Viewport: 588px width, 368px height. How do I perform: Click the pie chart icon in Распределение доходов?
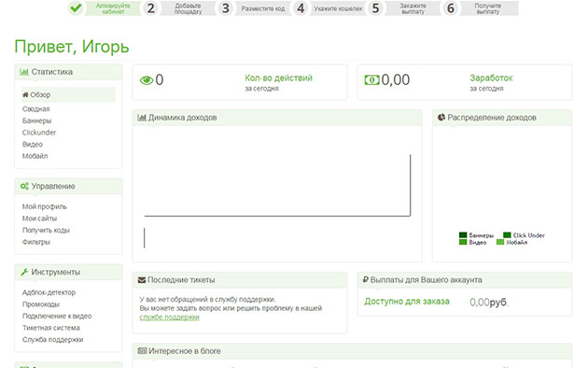[x=441, y=118]
